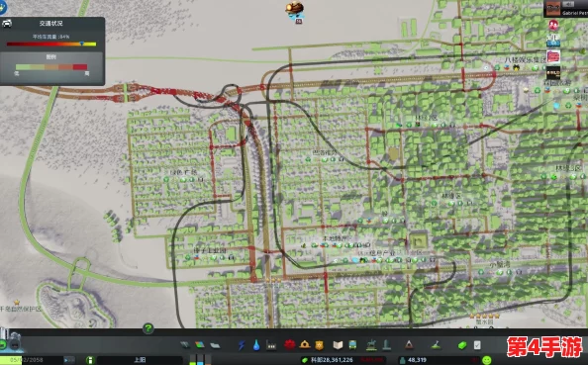
Task: Click the Chirper bird at top
Action: (x=295, y=11)
